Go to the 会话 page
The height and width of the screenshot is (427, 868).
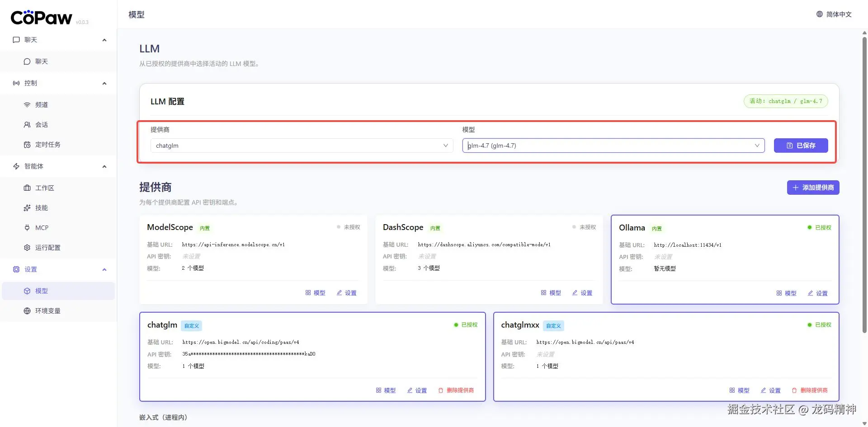(x=58, y=125)
